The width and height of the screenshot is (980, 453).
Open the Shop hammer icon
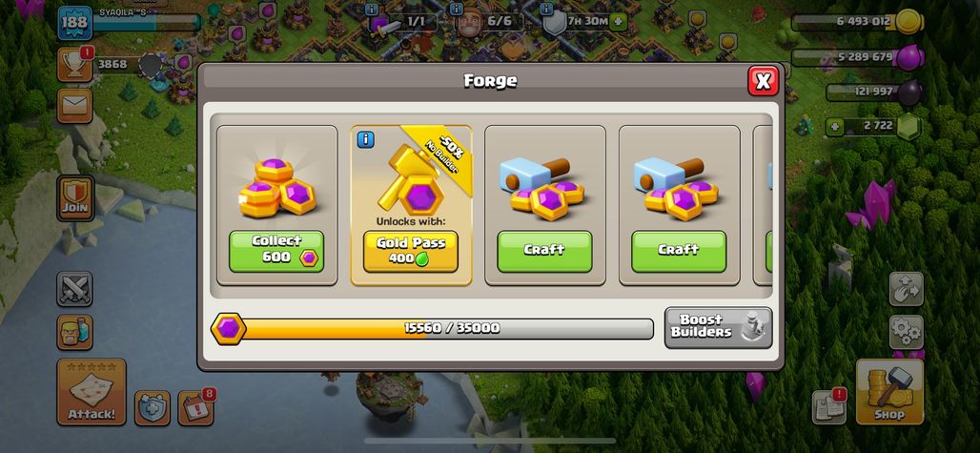pos(889,392)
